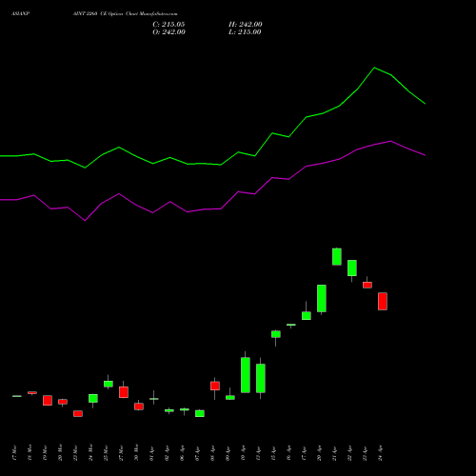
Task: Select the tall green candle on 10 Apr
Action: click(x=246, y=375)
